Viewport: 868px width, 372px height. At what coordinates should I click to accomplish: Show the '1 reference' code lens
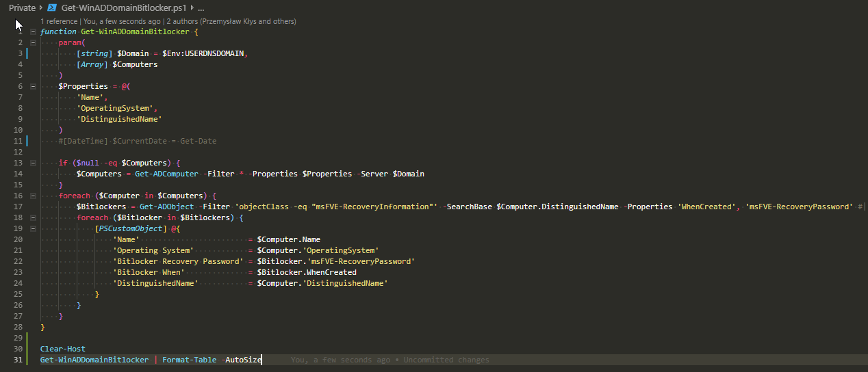click(60, 22)
